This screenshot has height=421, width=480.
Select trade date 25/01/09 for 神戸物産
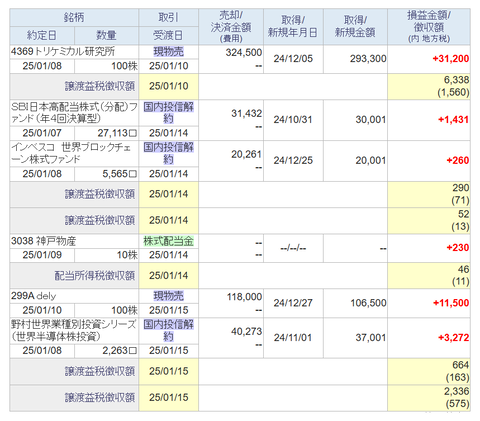[x=42, y=255]
